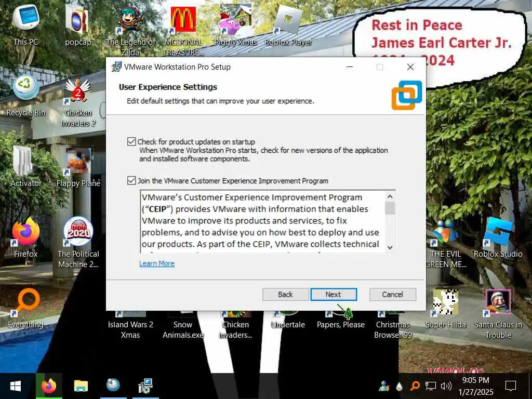
Task: Select the Super Hilda desktop icon
Action: click(x=445, y=309)
